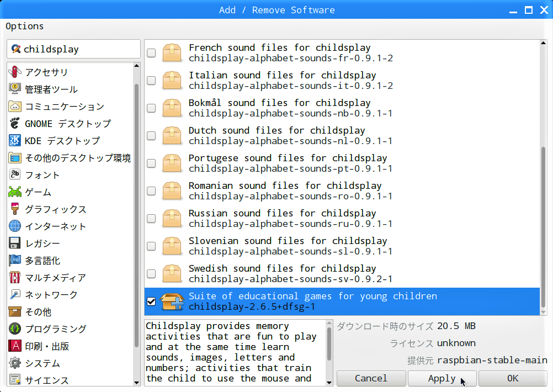Image resolution: width=553 pixels, height=392 pixels.
Task: Check the French sound files checkbox
Action: pos(151,53)
